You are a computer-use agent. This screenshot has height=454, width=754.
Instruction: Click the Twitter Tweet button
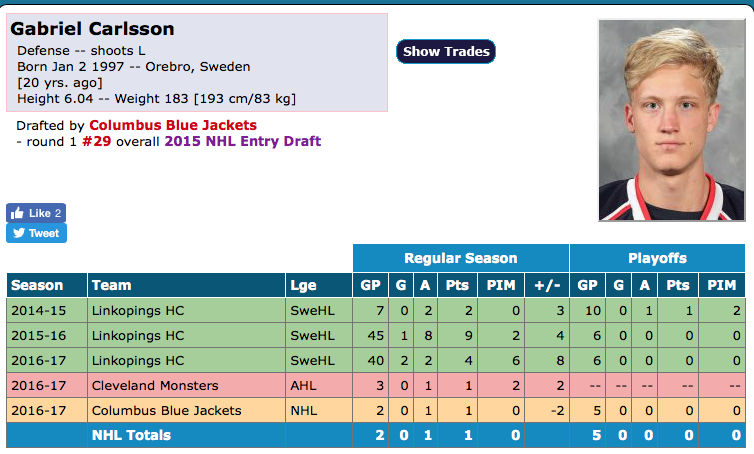(x=36, y=233)
